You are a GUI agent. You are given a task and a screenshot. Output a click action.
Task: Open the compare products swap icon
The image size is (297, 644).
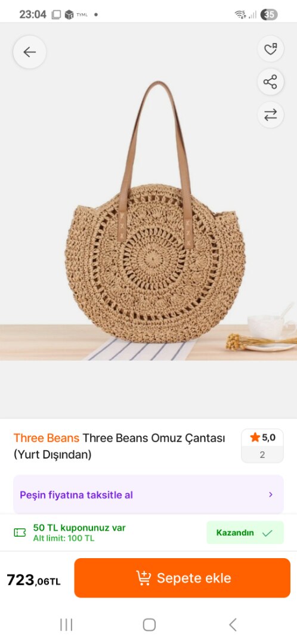(270, 115)
